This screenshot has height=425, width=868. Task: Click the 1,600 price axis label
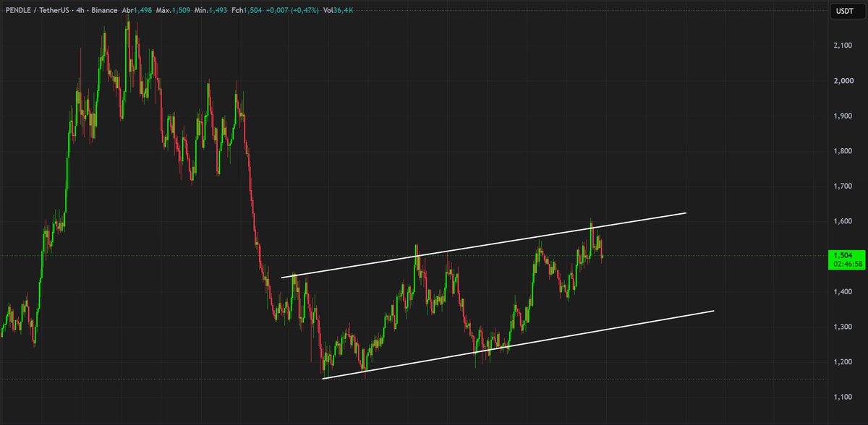point(842,222)
